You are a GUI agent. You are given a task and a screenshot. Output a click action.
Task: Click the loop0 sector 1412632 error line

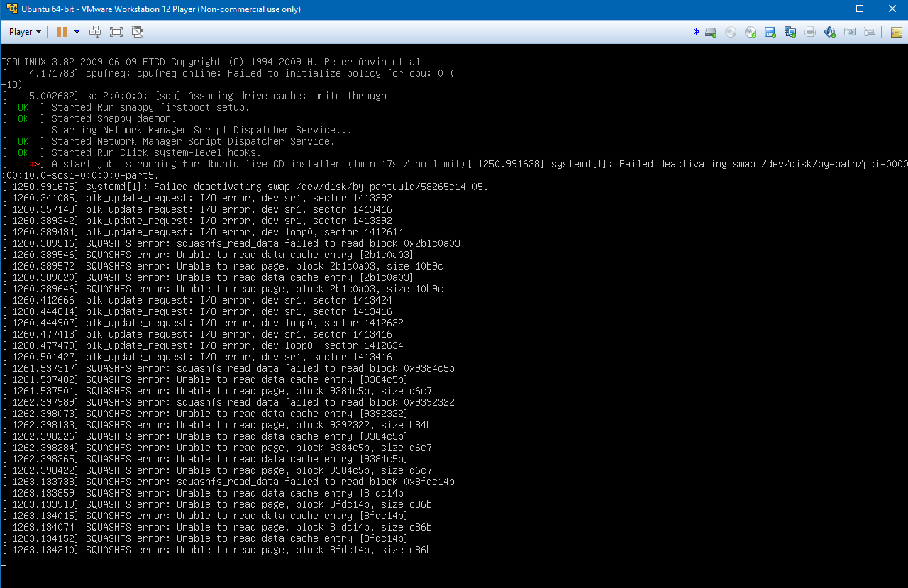coord(202,323)
